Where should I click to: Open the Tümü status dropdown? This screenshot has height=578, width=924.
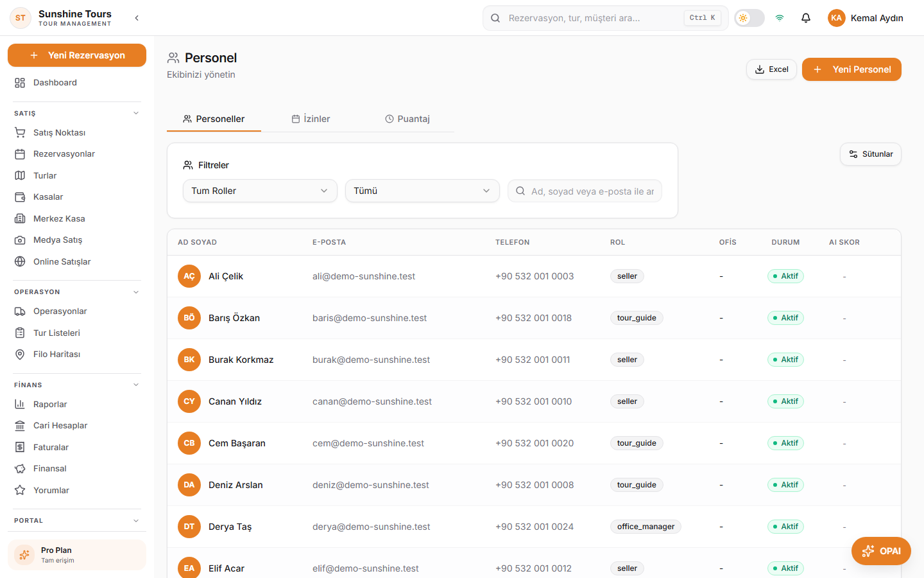(x=422, y=191)
